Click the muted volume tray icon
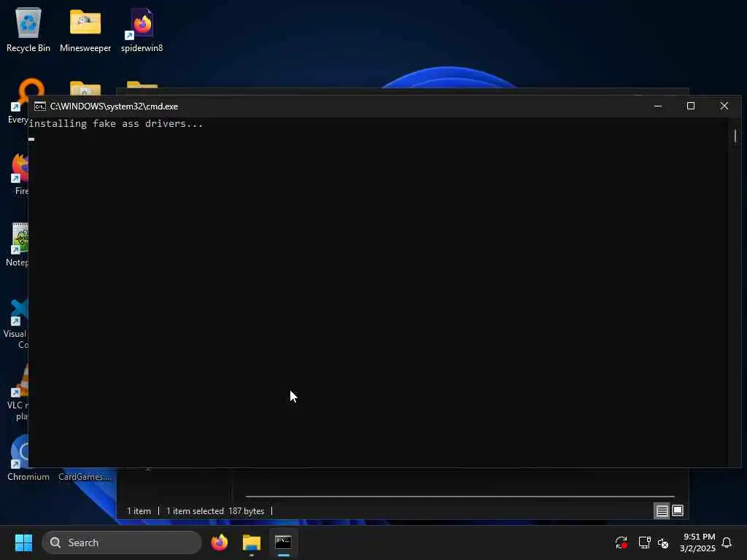Screen dimensions: 747x560 (x=663, y=542)
